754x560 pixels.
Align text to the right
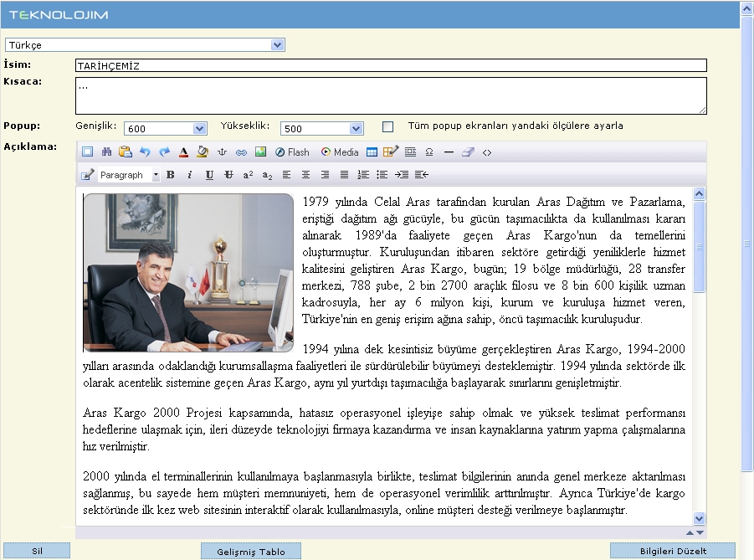[x=325, y=175]
